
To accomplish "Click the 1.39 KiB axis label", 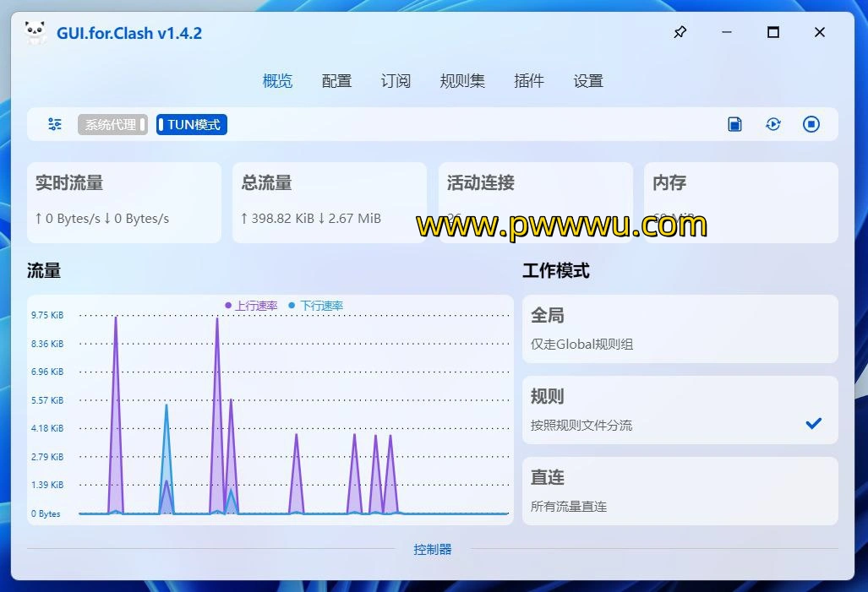I will 47,486.
